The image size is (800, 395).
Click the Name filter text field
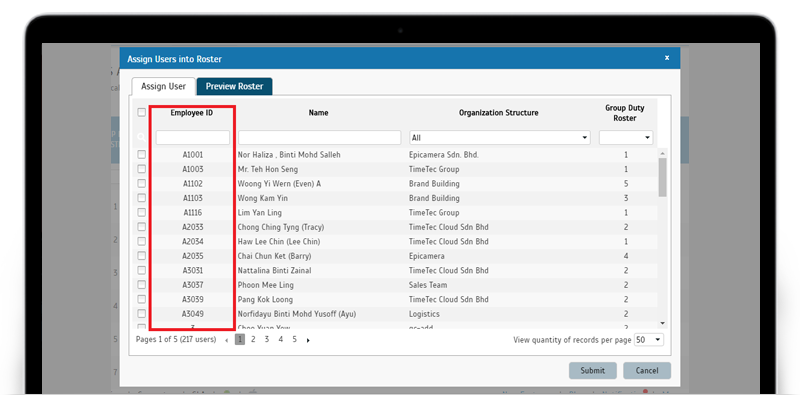(x=319, y=138)
